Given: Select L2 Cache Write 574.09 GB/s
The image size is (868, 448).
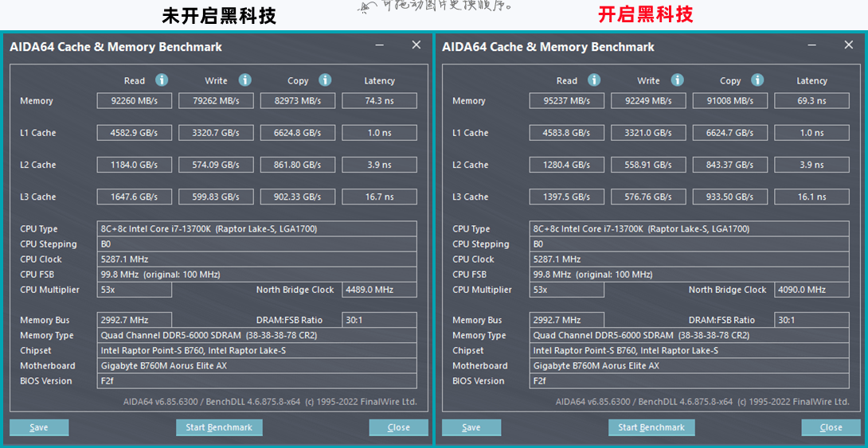Looking at the screenshot, I should pos(216,165).
